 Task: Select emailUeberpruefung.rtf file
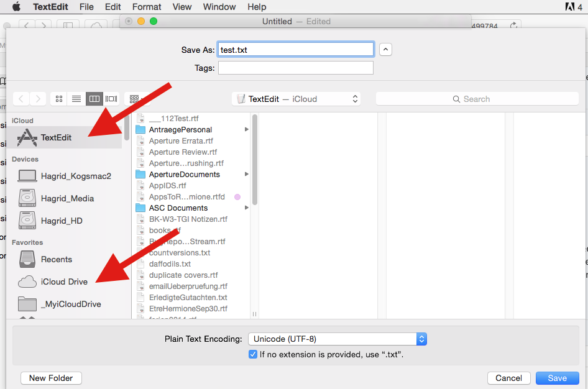click(188, 286)
